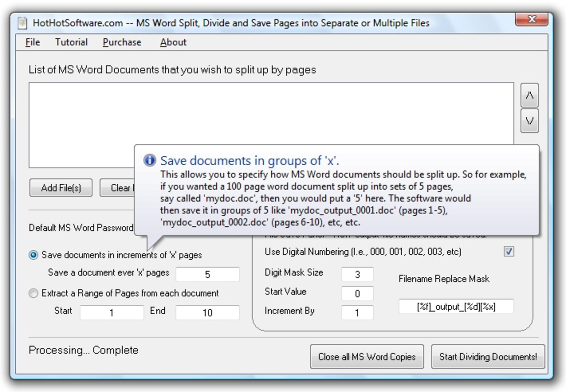
Task: Click the Add File(s) button
Action: [x=61, y=188]
